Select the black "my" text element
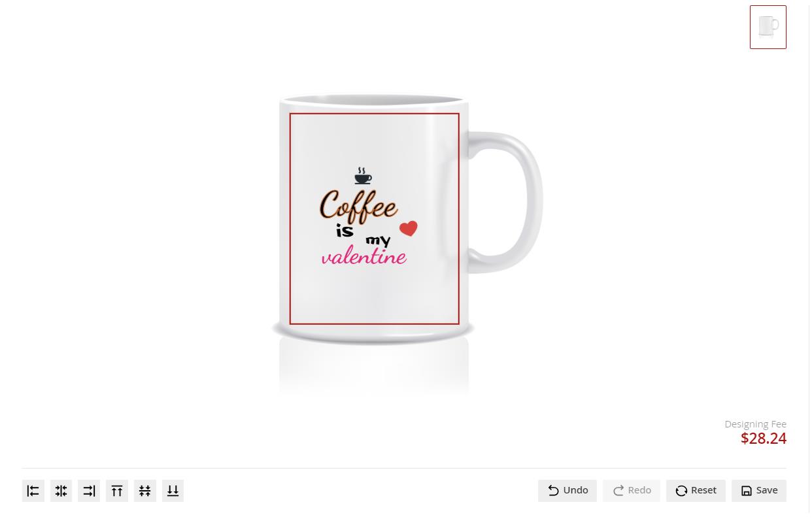 coord(378,241)
